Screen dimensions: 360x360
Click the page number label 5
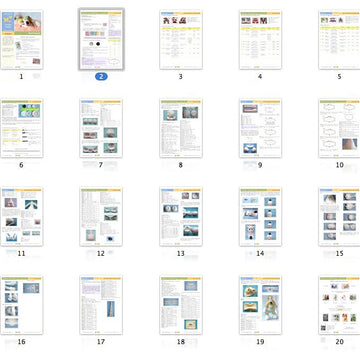(x=339, y=77)
